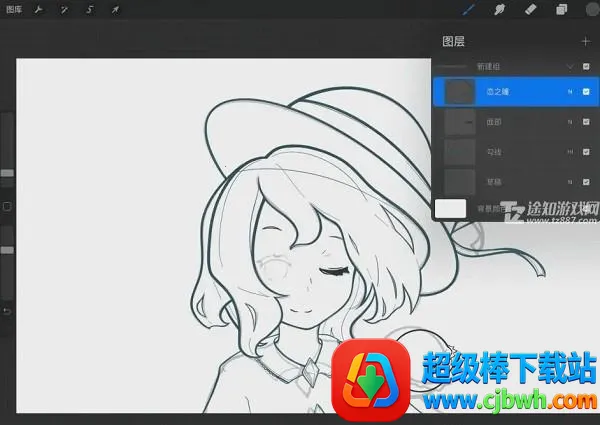Open the magic wand Adjustments menu
The height and width of the screenshot is (425, 600).
click(64, 10)
